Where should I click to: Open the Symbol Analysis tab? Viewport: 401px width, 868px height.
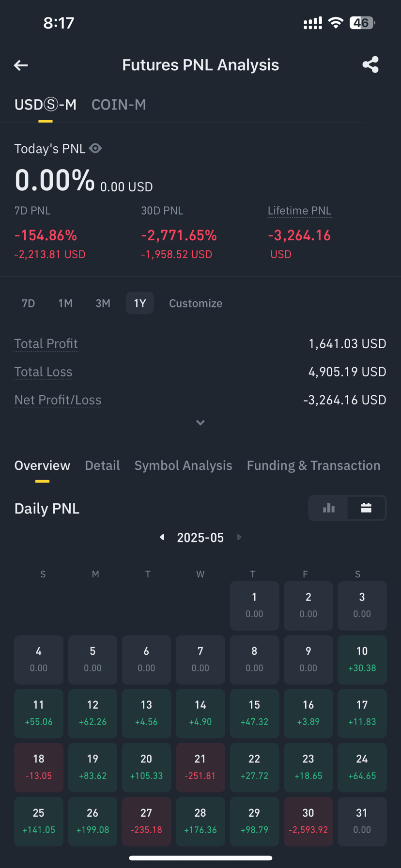[x=183, y=465]
